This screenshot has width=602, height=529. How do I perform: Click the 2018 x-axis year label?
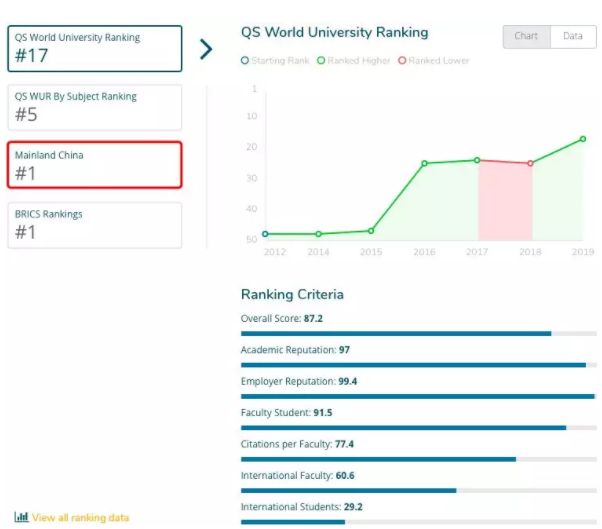[x=530, y=252]
